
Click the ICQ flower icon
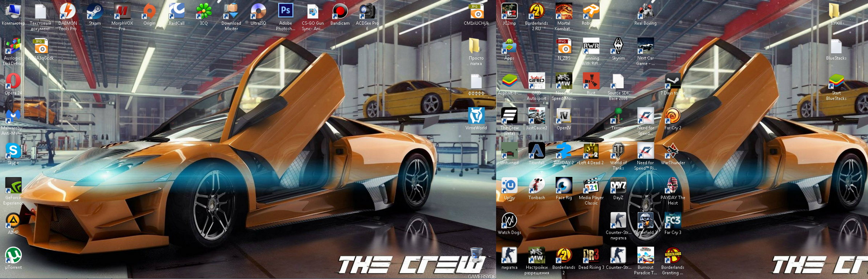click(204, 12)
